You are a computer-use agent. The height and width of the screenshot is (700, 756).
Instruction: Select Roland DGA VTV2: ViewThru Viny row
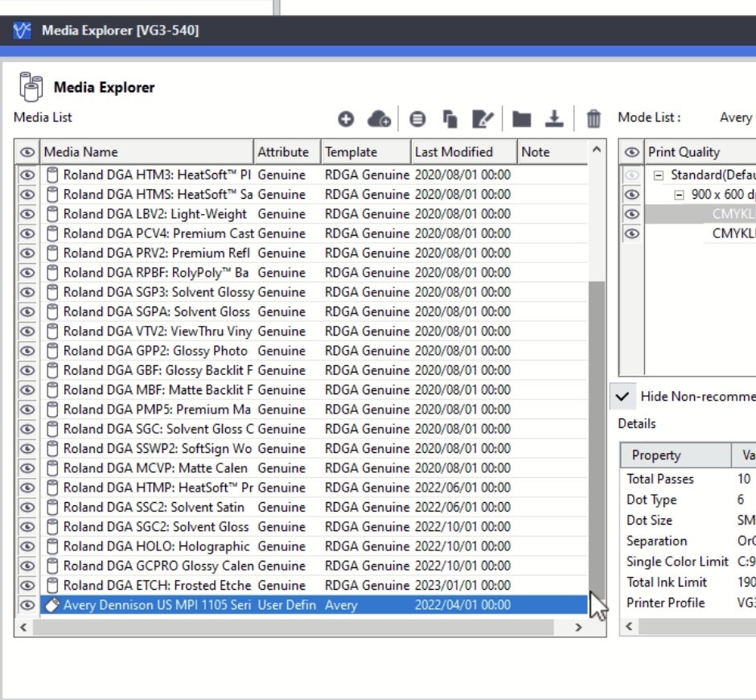(x=314, y=331)
